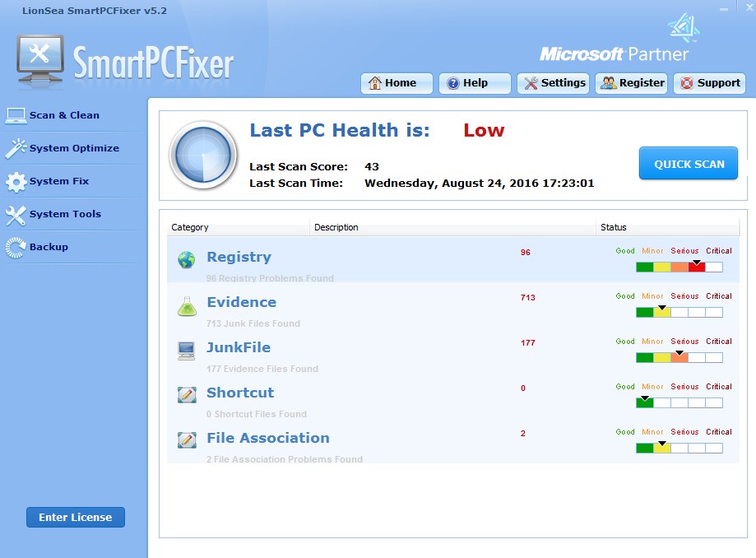Click the Evidence count 713
Viewport: 756px width, 558px height.
pyautogui.click(x=528, y=298)
